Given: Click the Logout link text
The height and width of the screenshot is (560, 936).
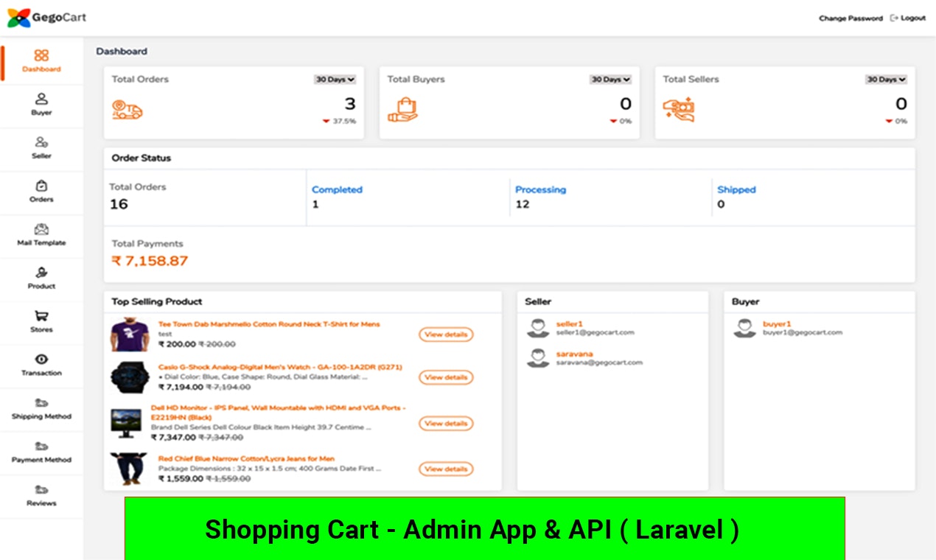Looking at the screenshot, I should coord(913,18).
